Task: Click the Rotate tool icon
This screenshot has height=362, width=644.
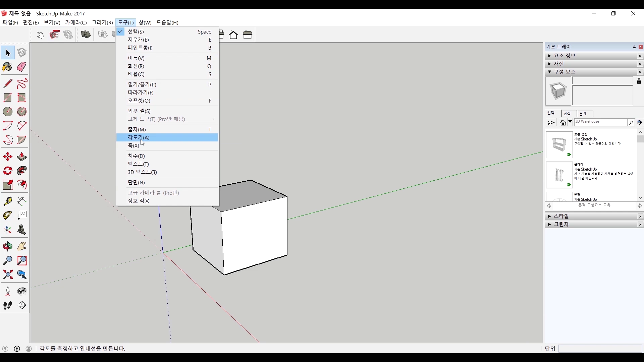Action: click(7, 171)
